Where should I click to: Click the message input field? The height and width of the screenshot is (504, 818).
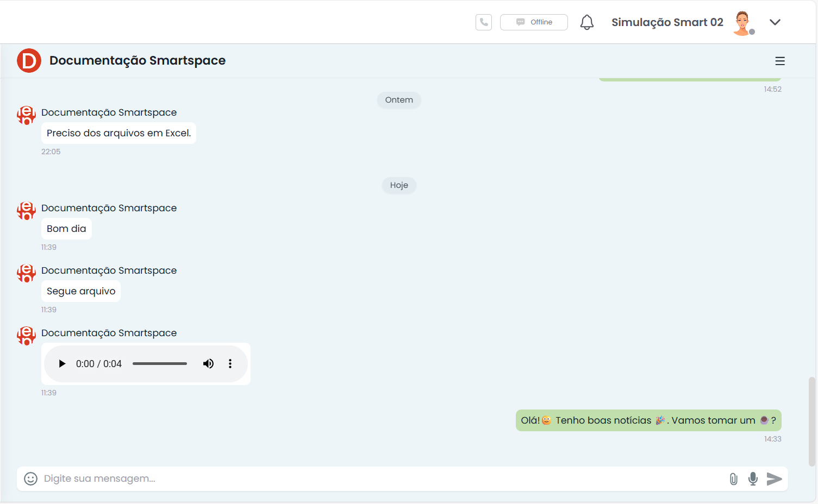380,478
